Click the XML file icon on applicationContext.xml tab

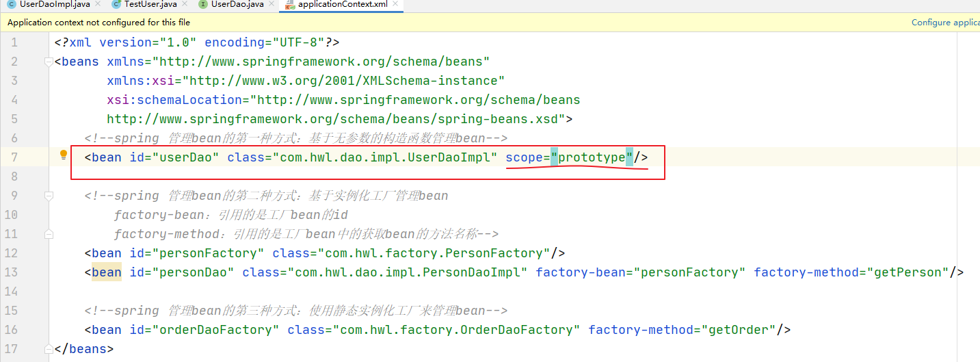[x=290, y=4]
